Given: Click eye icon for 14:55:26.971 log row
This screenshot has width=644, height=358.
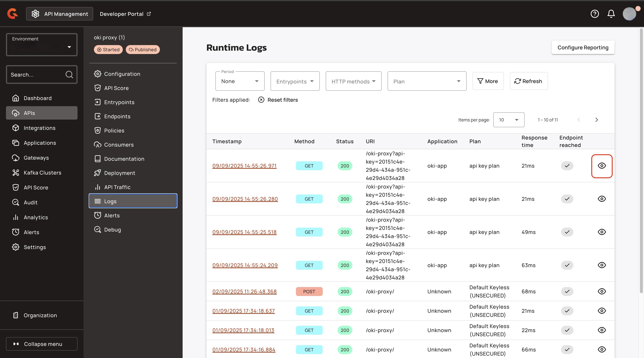Looking at the screenshot, I should pyautogui.click(x=602, y=166).
